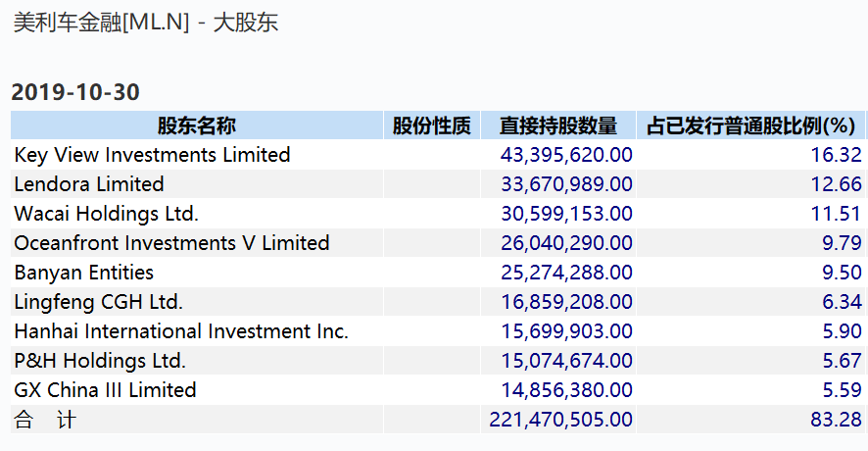Click the 占已发行普通股比例(%) header
This screenshot has width=868, height=451.
(750, 125)
